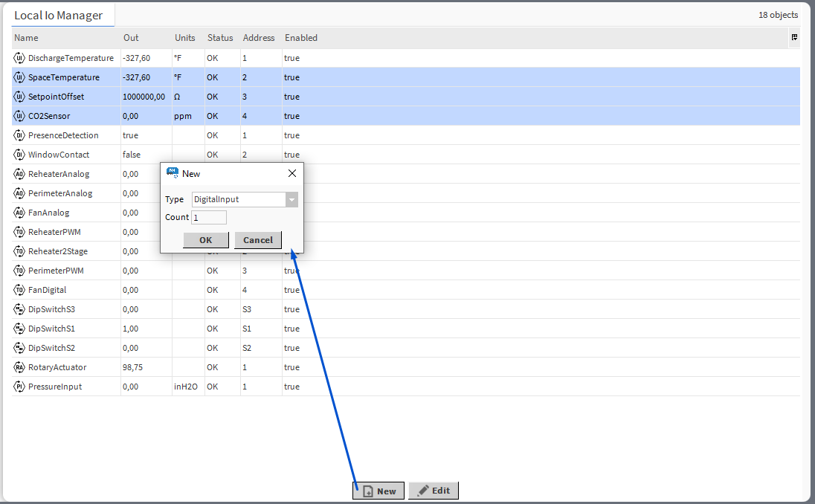815x504 pixels.
Task: Close the New dialog window
Action: pos(291,173)
